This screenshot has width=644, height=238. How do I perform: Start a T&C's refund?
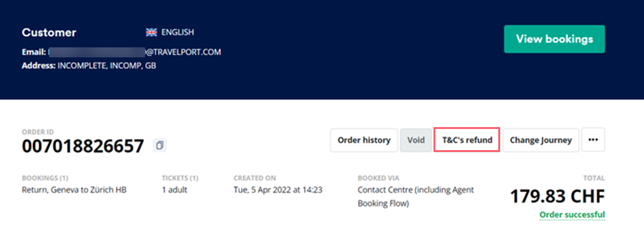[x=467, y=140]
